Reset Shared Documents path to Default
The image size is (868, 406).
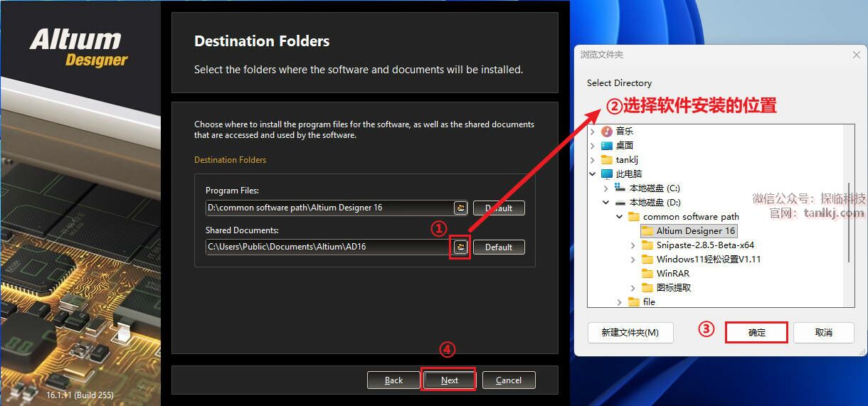499,247
